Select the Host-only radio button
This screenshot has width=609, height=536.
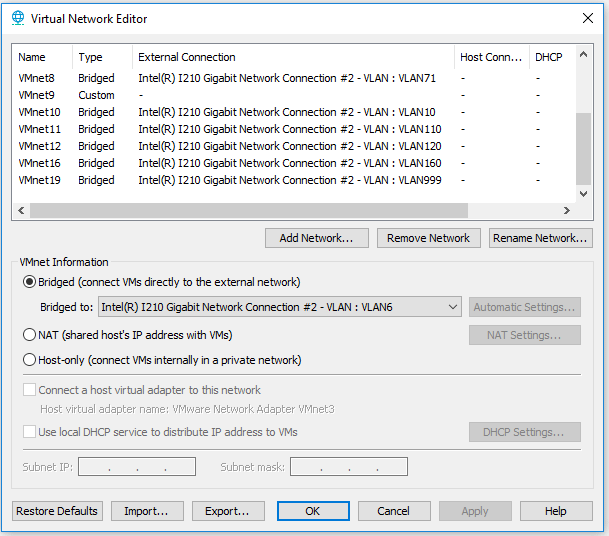click(30, 360)
